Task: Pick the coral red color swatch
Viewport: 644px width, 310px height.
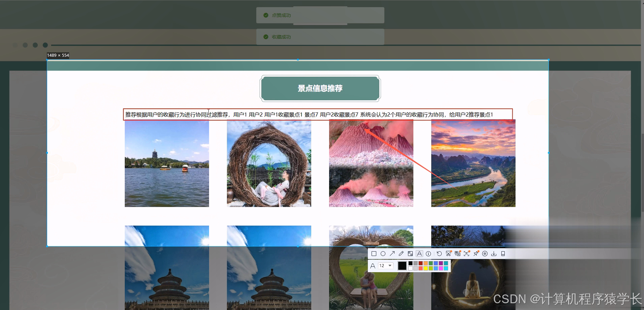Action: [420, 268]
